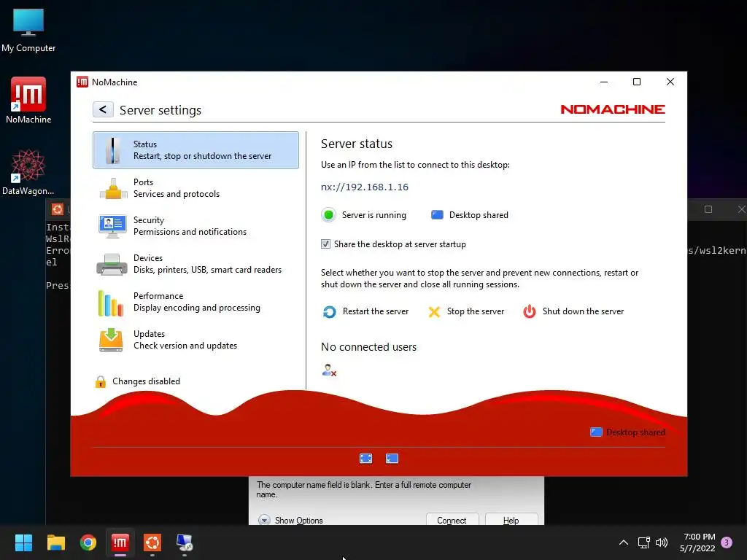The image size is (747, 560).
Task: Open Google Chrome from the taskbar
Action: pos(88,542)
